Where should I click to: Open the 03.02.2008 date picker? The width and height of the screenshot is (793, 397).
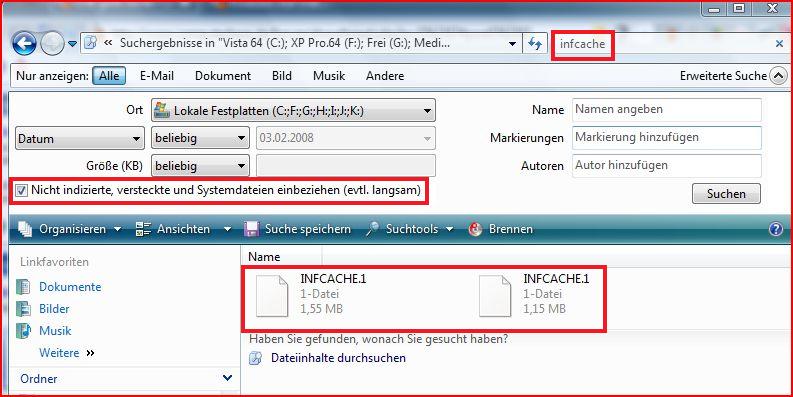click(x=346, y=138)
